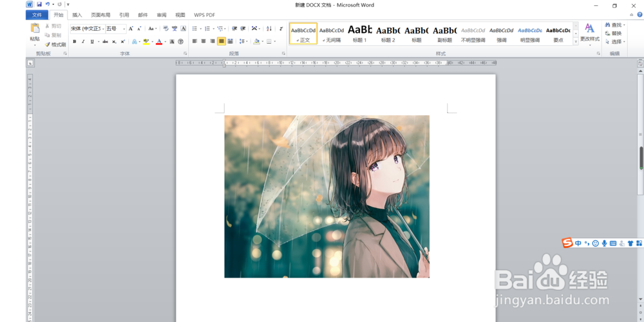644x322 pixels.
Task: Show paragraph marks icon
Action: click(x=281, y=29)
